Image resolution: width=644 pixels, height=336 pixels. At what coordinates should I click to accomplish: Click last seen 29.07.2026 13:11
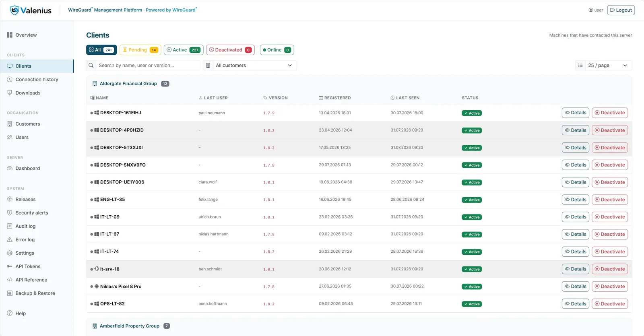[406, 304]
